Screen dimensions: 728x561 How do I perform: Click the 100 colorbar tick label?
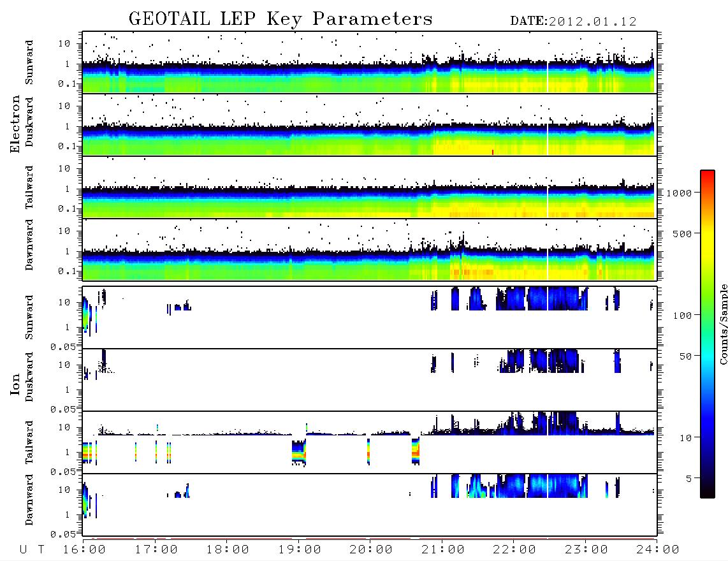pos(682,316)
